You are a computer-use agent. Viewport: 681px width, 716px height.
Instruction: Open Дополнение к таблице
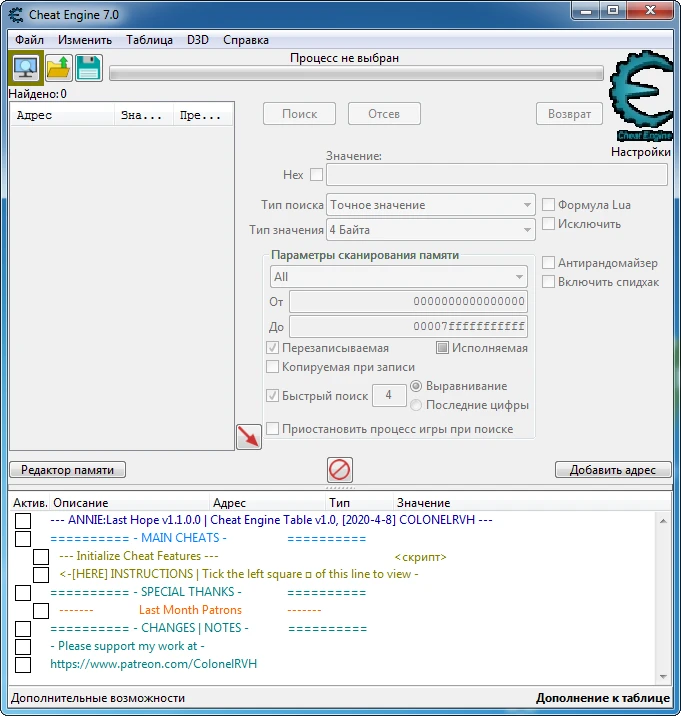(x=603, y=698)
